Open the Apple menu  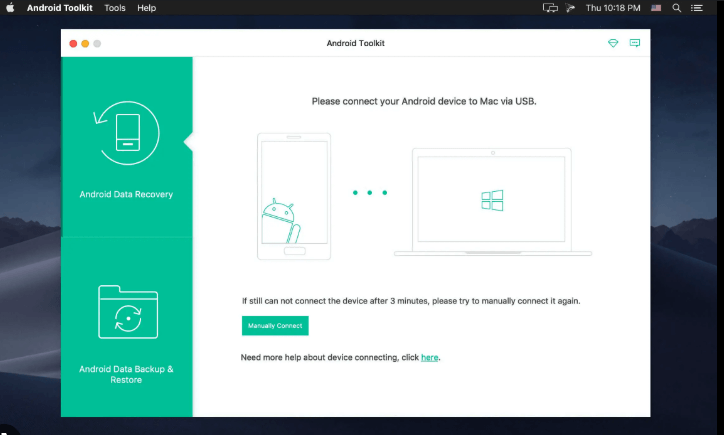10,8
